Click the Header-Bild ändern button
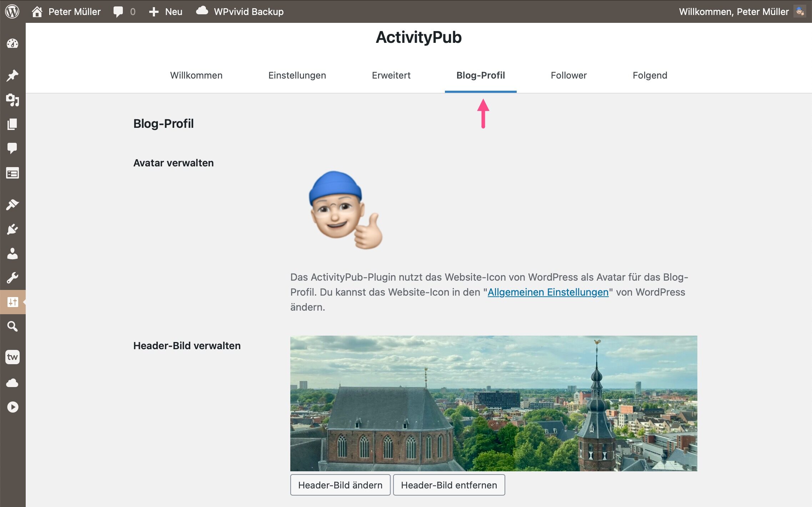Image resolution: width=812 pixels, height=507 pixels. tap(340, 485)
